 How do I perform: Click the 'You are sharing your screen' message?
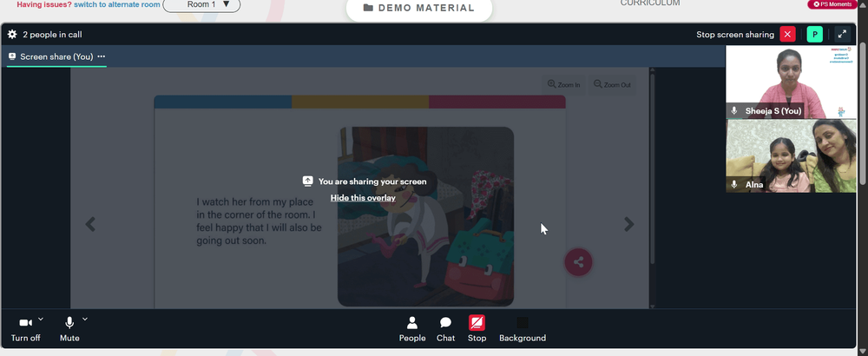(372, 181)
